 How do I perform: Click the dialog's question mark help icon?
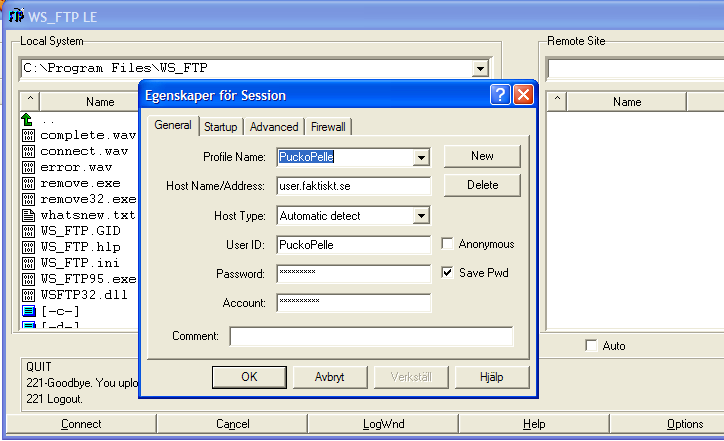click(500, 95)
